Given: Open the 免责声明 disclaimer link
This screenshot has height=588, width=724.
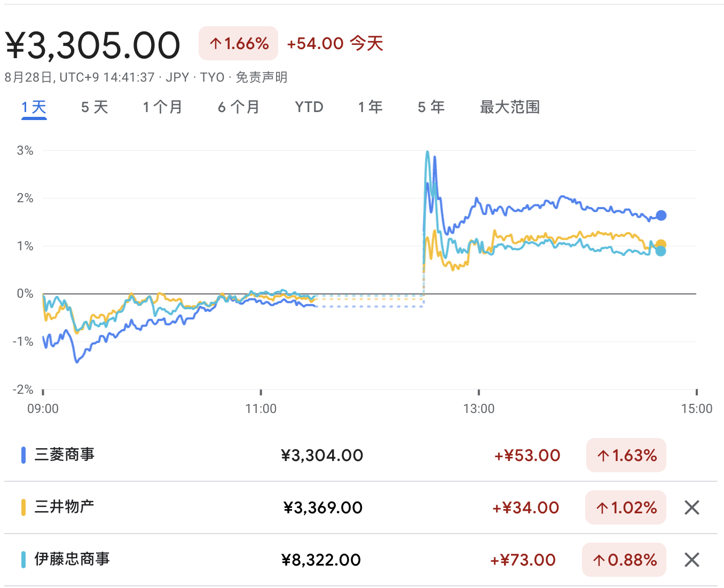Looking at the screenshot, I should pyautogui.click(x=262, y=77).
